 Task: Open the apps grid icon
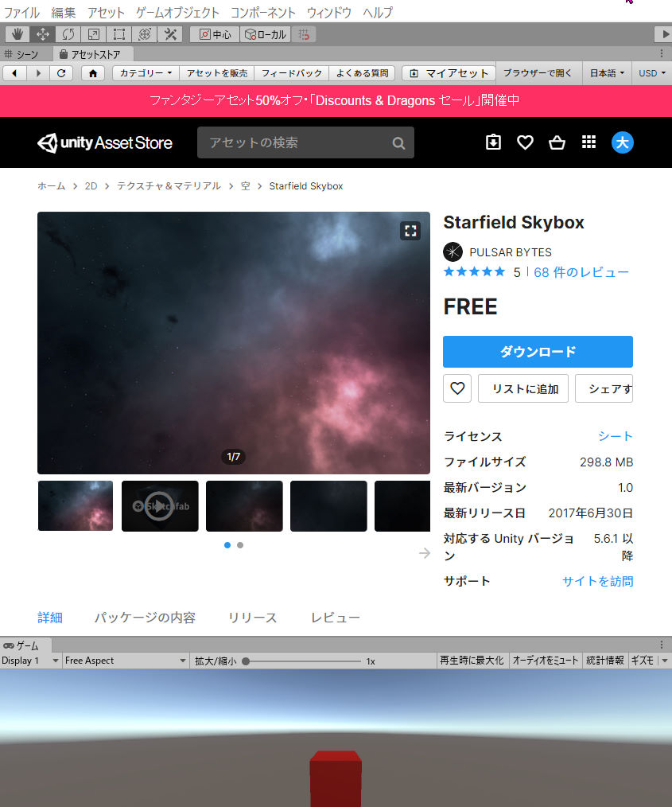coord(588,142)
